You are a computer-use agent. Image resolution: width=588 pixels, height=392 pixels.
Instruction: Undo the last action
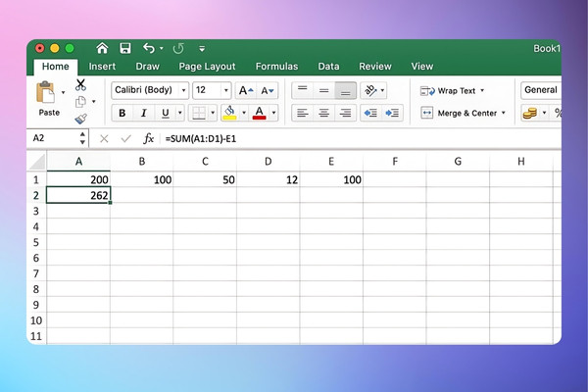point(149,48)
